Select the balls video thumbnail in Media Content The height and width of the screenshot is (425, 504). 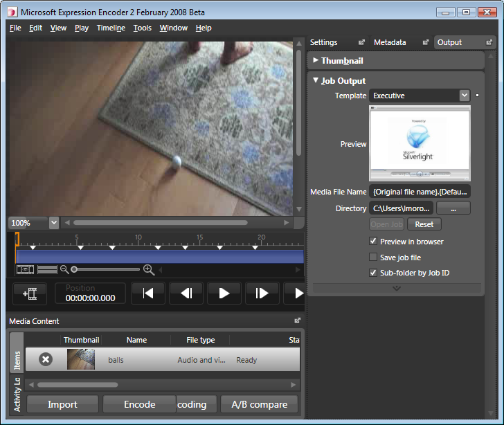click(81, 359)
